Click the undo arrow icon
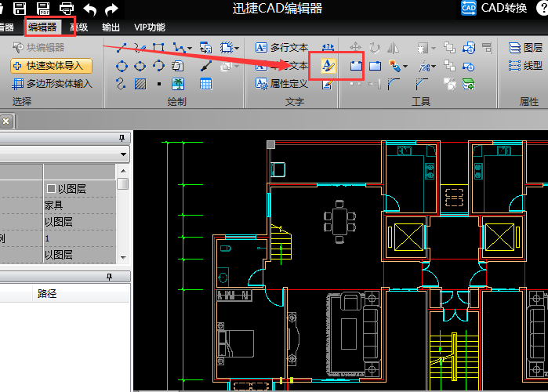 (90, 9)
